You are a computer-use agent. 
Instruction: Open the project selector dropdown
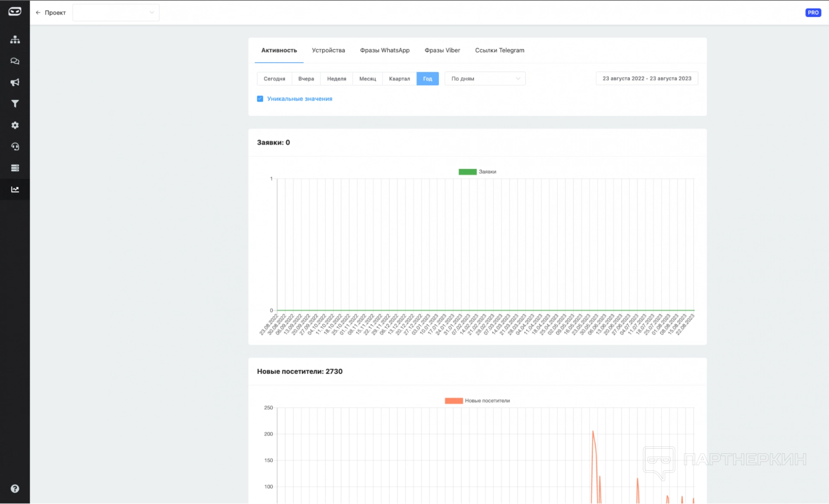(116, 13)
